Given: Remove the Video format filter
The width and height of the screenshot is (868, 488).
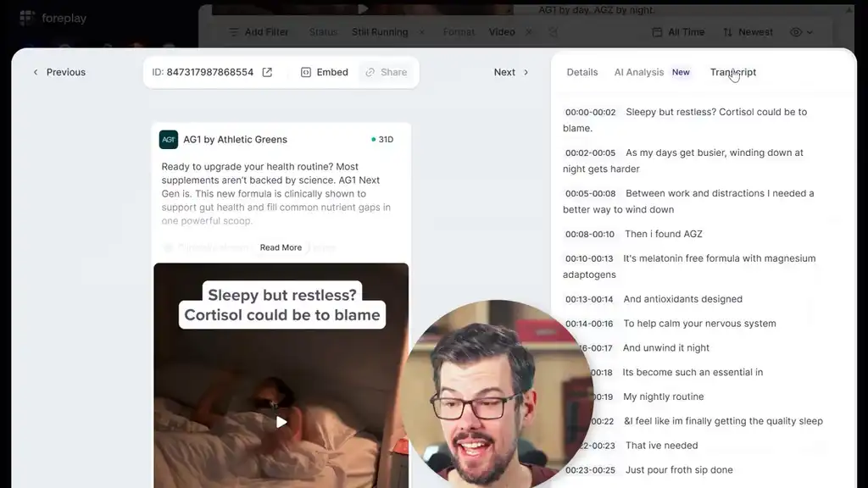Looking at the screenshot, I should coord(529,31).
